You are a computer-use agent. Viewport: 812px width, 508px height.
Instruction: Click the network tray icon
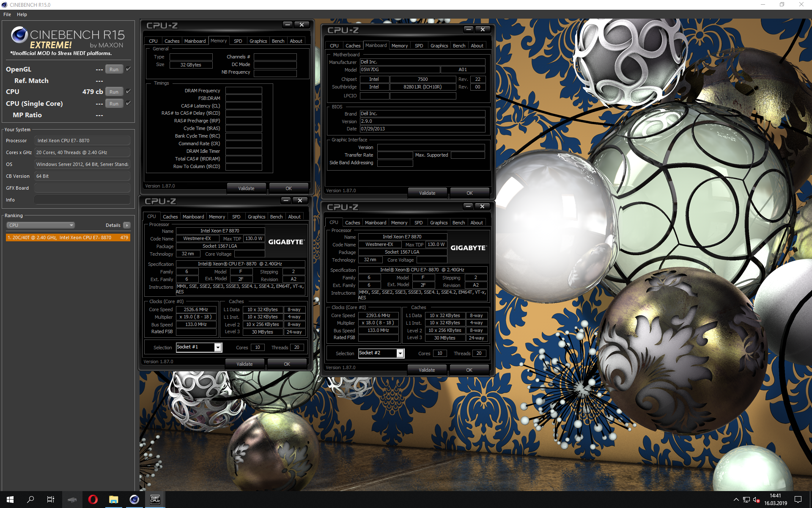coord(746,500)
